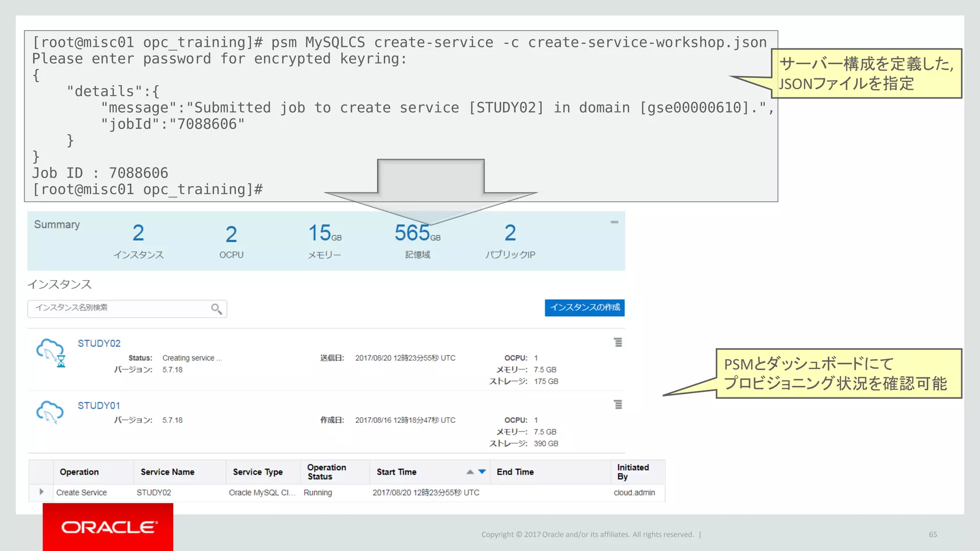Sort Start Time descending

[x=482, y=472]
